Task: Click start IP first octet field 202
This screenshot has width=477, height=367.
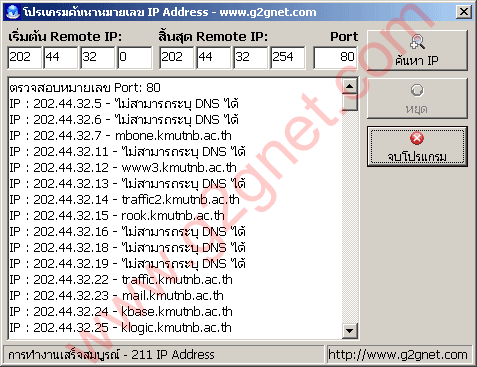Action: point(25,57)
